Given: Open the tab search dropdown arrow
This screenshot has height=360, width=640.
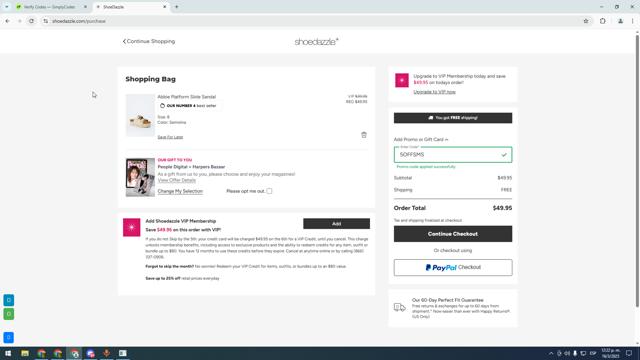Looking at the screenshot, I should (x=7, y=7).
